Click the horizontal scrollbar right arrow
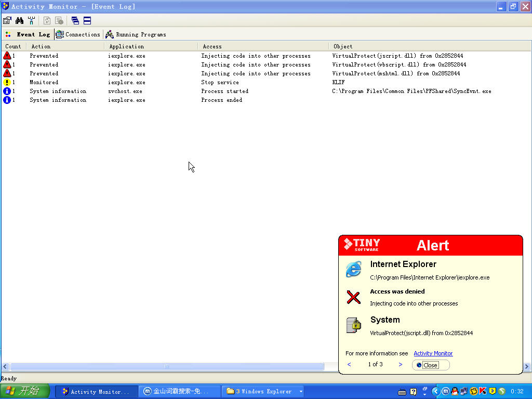The width and height of the screenshot is (532, 399). 527,366
